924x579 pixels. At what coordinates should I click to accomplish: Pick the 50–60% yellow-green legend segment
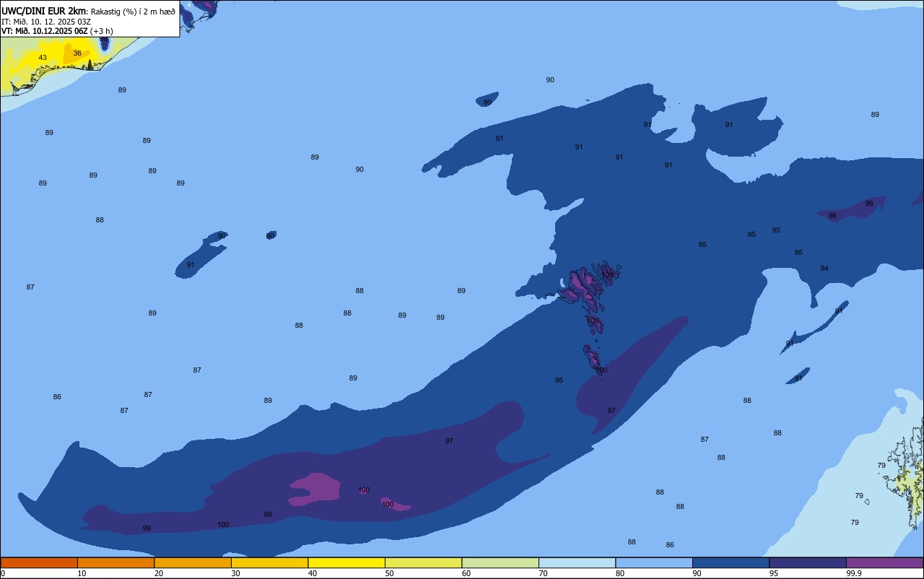[x=423, y=562]
